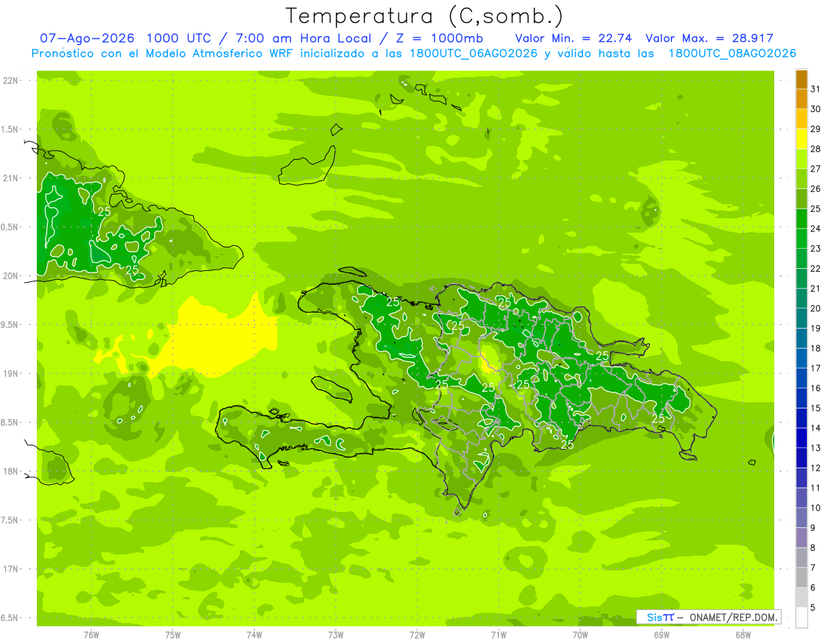Click legend value label '29'
Image resolution: width=834 pixels, height=644 pixels.
coord(816,129)
